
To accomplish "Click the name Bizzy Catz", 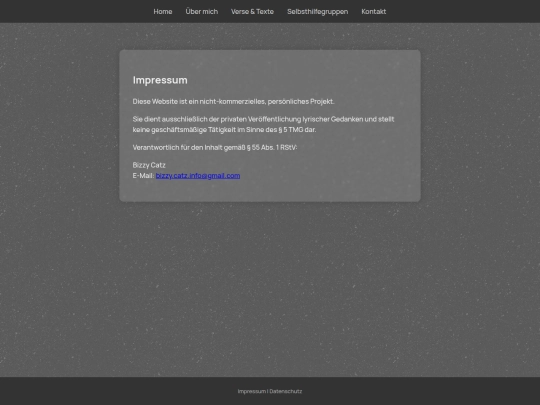I will [x=149, y=165].
